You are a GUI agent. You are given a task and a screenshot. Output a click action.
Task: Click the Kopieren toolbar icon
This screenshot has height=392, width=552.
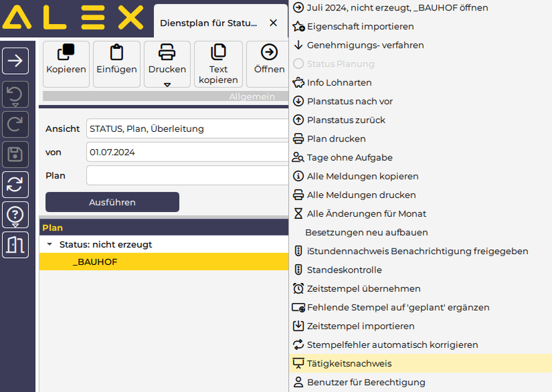66,52
